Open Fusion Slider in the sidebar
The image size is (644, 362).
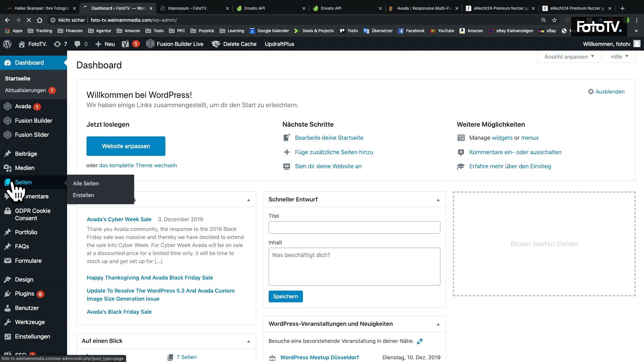click(32, 135)
